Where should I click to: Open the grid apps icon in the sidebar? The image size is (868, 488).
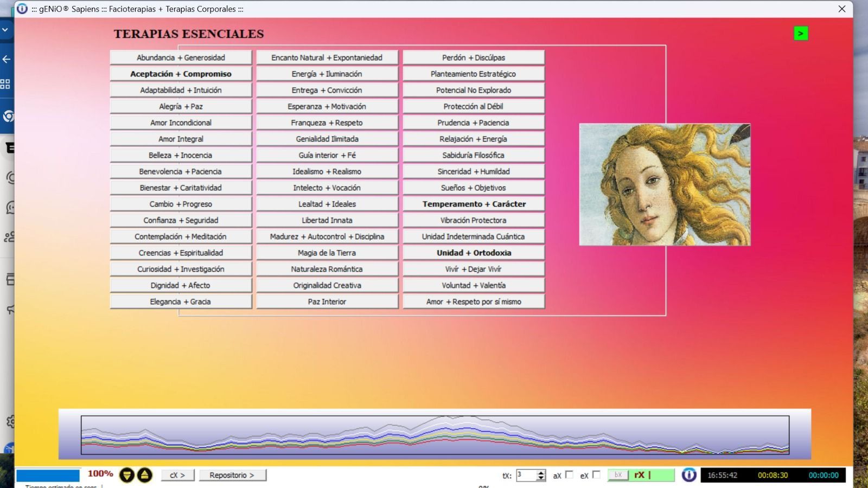5,84
